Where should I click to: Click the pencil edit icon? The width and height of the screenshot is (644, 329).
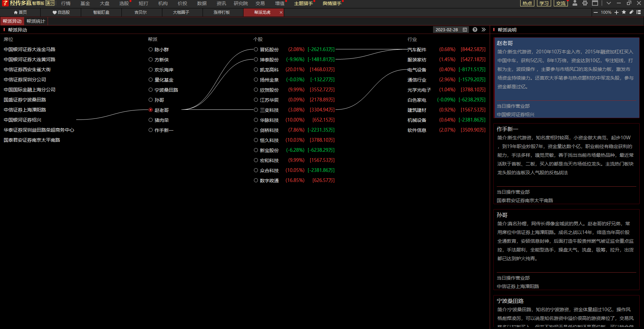point(631,12)
